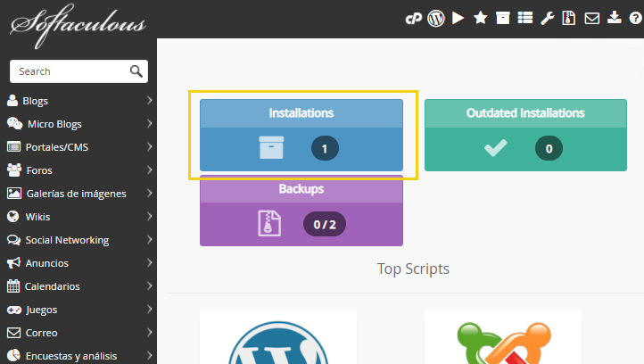Viewport: 644px width, 364px height.
Task: Click the Backups count badge 0/2
Action: (325, 224)
